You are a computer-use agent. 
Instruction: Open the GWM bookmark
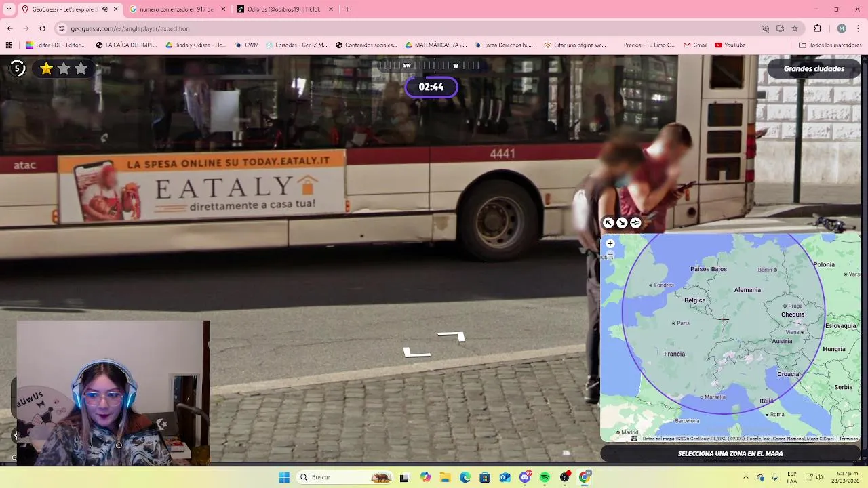(247, 45)
